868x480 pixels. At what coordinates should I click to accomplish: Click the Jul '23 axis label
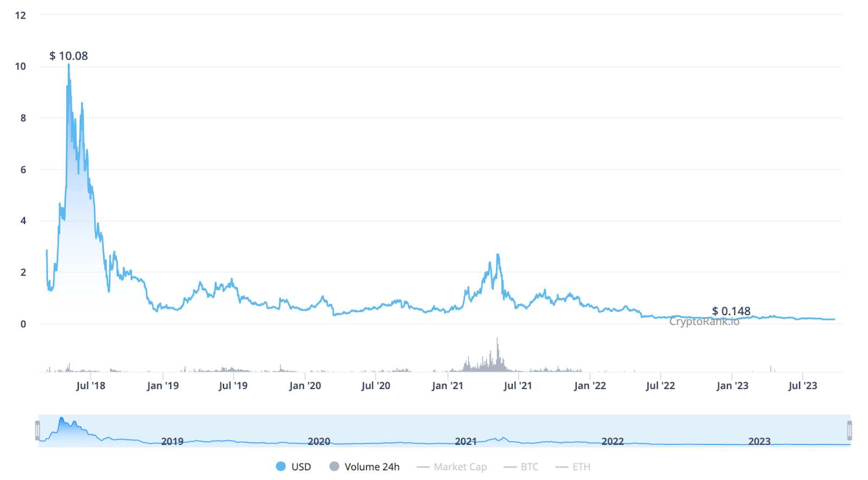pos(803,386)
